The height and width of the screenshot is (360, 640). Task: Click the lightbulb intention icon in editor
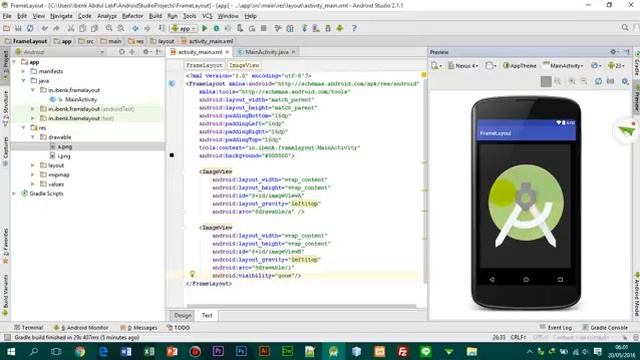coord(192,274)
